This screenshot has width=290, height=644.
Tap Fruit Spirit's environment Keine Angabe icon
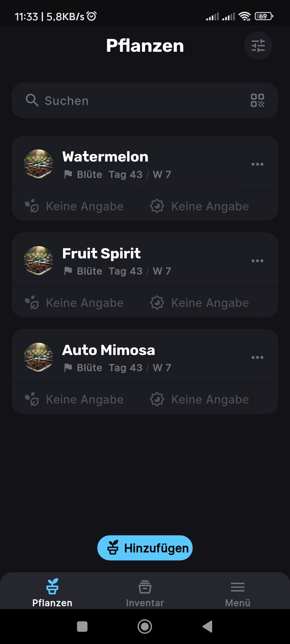click(x=157, y=303)
